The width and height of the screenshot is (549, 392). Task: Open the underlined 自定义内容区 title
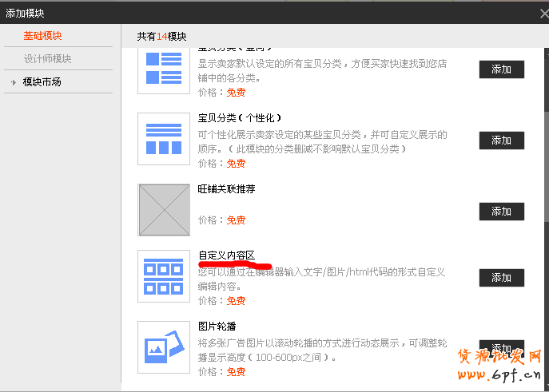pyautogui.click(x=226, y=255)
